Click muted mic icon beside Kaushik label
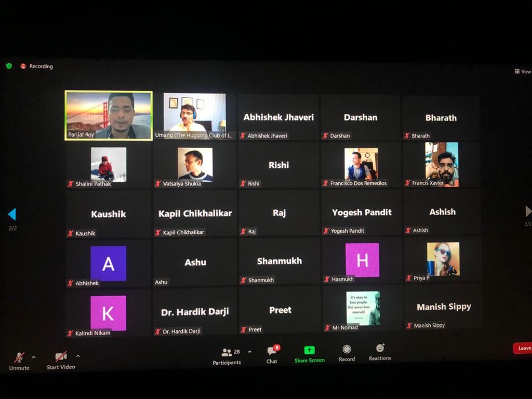This screenshot has width=532, height=399. pyautogui.click(x=70, y=233)
